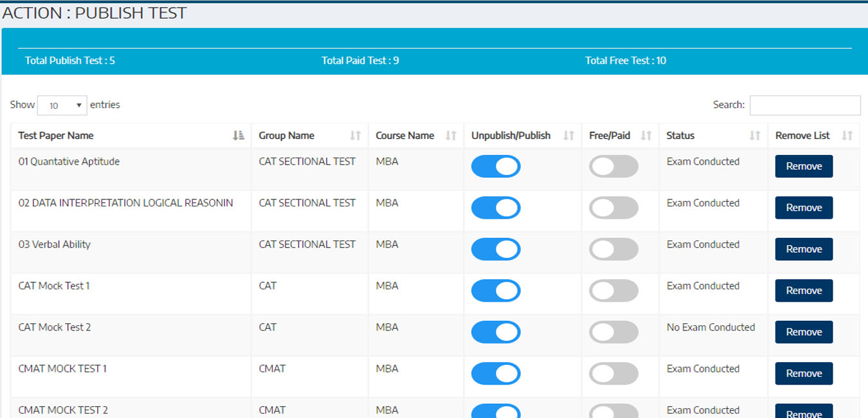This screenshot has width=868, height=418.
Task: Unpublish the CMAT MOCK TEST 1 toggle
Action: point(496,374)
